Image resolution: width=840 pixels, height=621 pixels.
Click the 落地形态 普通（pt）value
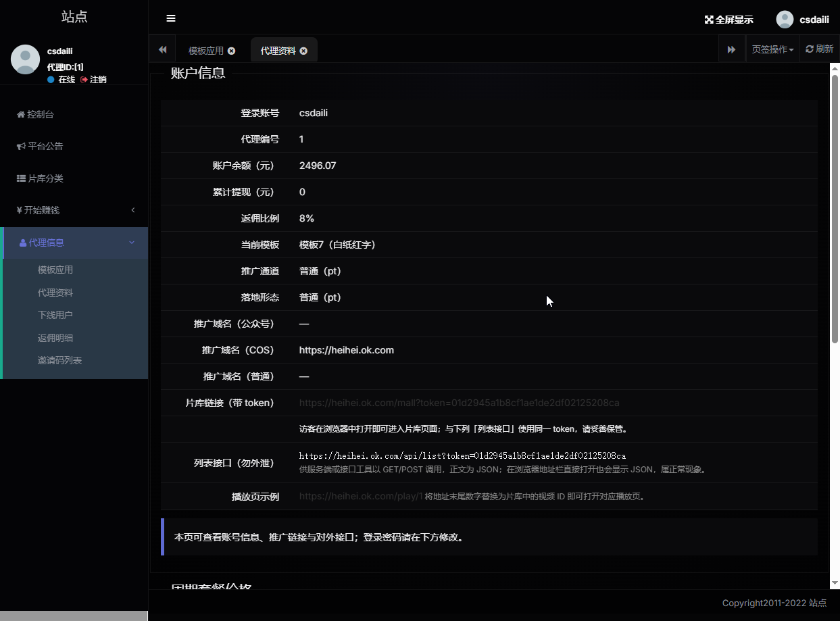[320, 297]
